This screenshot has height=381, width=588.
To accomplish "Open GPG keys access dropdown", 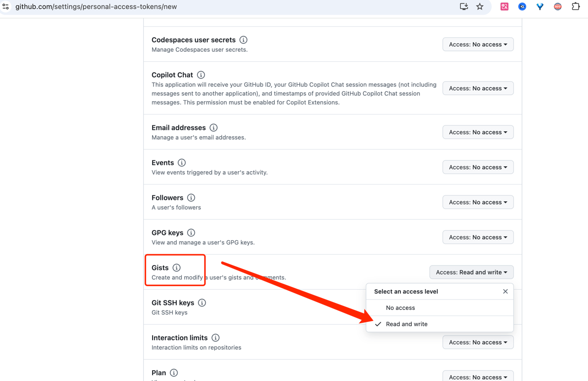I will [x=478, y=237].
